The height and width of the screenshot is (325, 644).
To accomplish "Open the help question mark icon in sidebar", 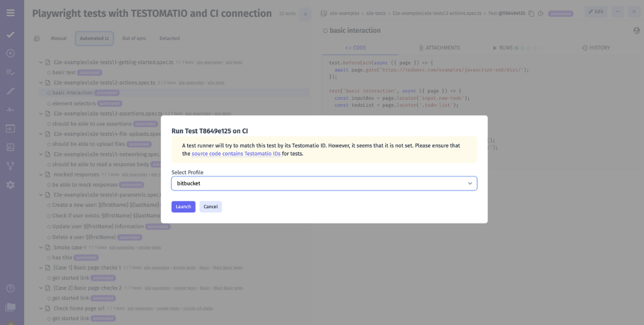I will click(x=10, y=288).
